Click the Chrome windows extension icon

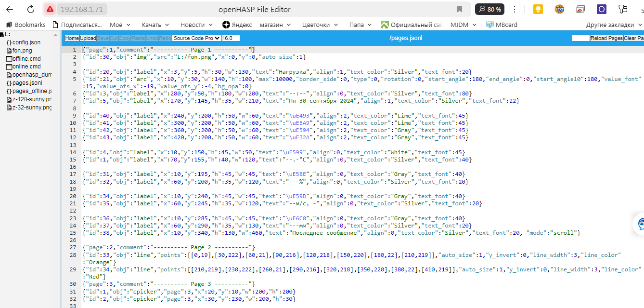tap(580, 9)
